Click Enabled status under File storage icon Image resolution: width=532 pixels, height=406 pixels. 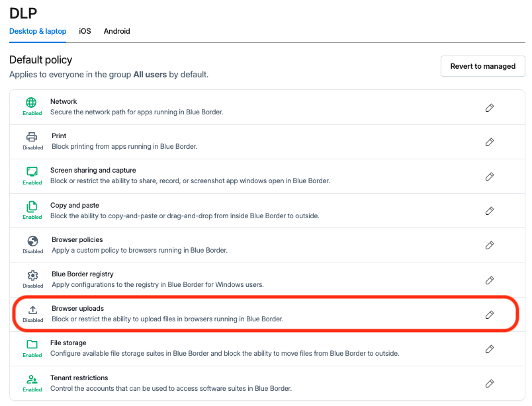click(x=32, y=355)
